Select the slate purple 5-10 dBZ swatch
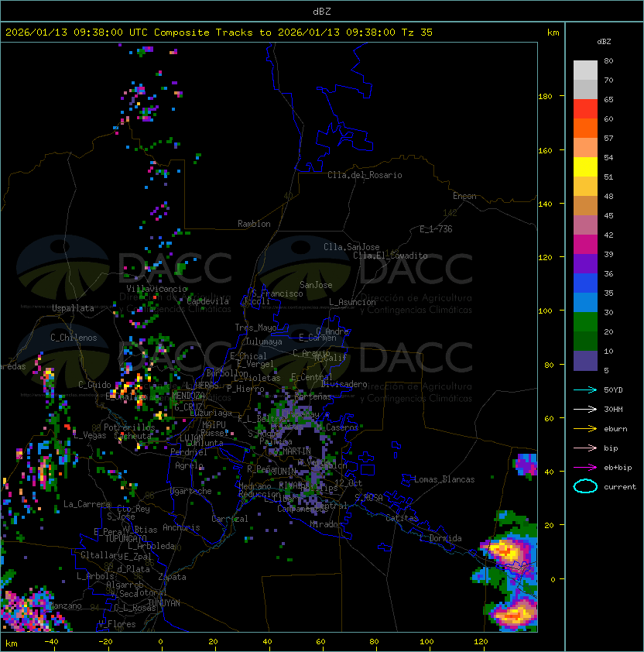 tap(585, 361)
